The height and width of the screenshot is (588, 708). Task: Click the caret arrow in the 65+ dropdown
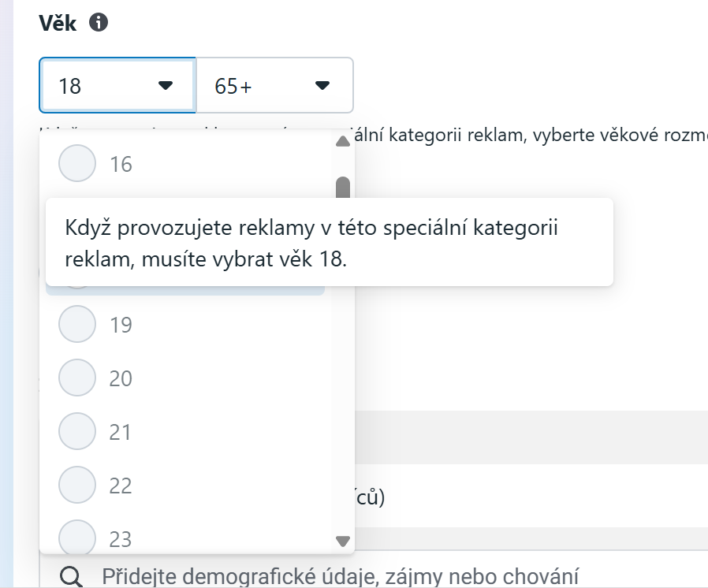322,85
